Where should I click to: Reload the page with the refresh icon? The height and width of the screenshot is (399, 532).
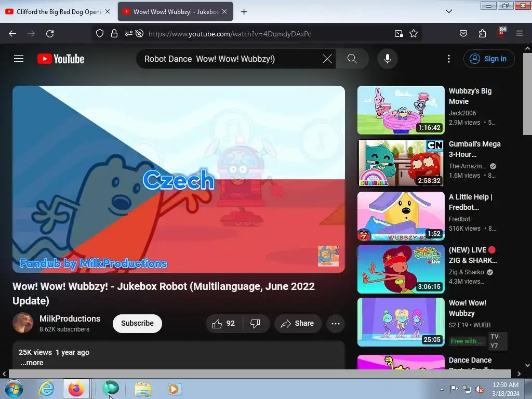50,34
